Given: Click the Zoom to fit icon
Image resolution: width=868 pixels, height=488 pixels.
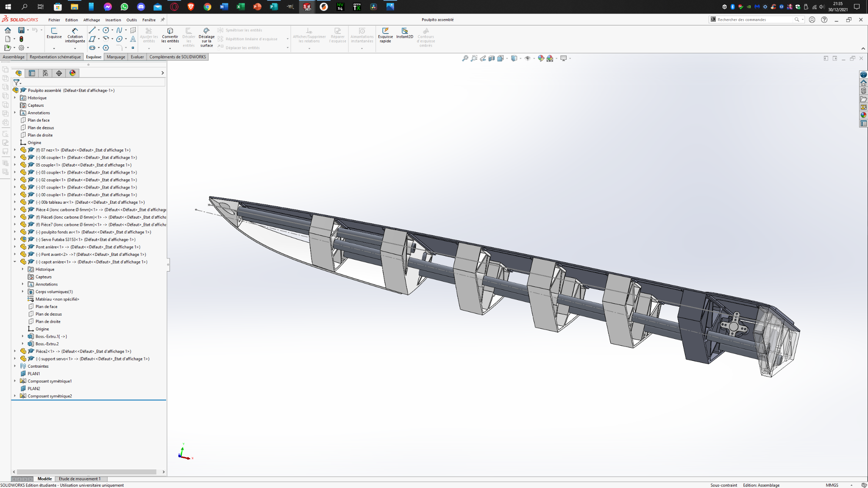Looking at the screenshot, I should (x=465, y=58).
